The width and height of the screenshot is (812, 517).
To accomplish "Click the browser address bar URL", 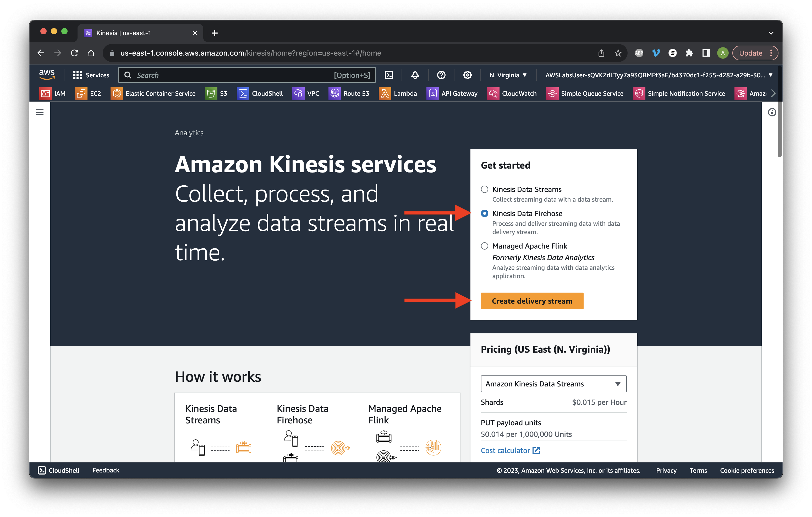I will pos(251,53).
